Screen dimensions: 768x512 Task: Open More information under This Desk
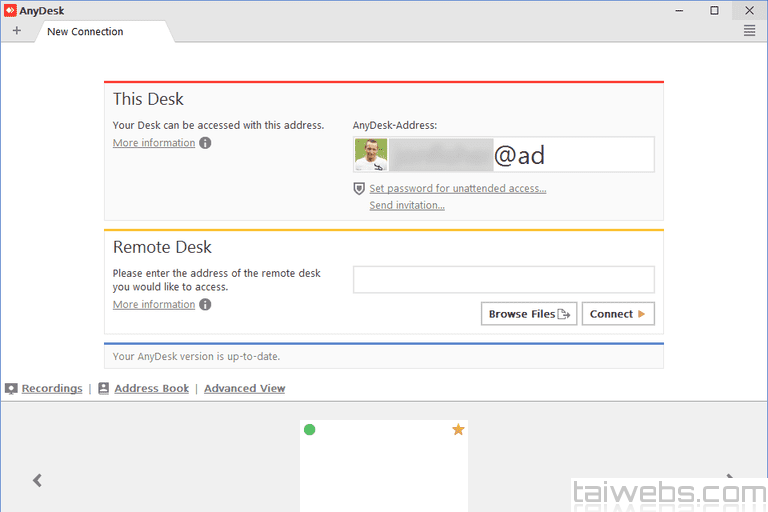click(x=154, y=143)
